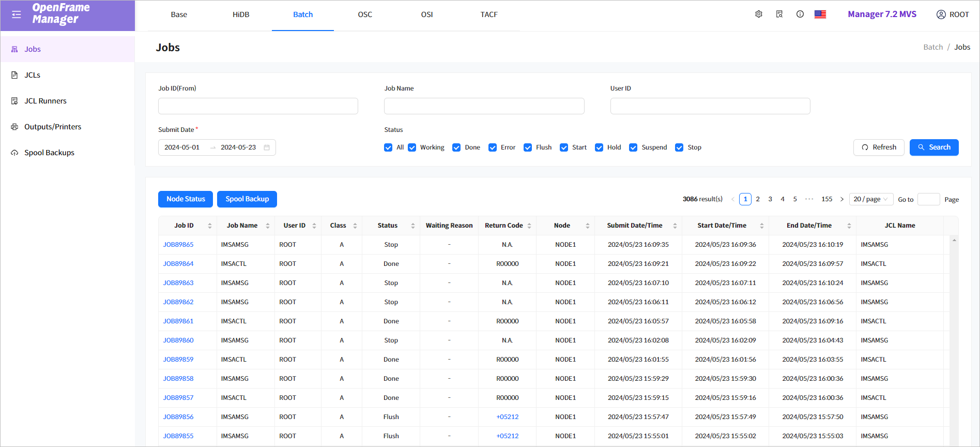The image size is (980, 447).
Task: Focus the Job Name input field
Action: [484, 106]
